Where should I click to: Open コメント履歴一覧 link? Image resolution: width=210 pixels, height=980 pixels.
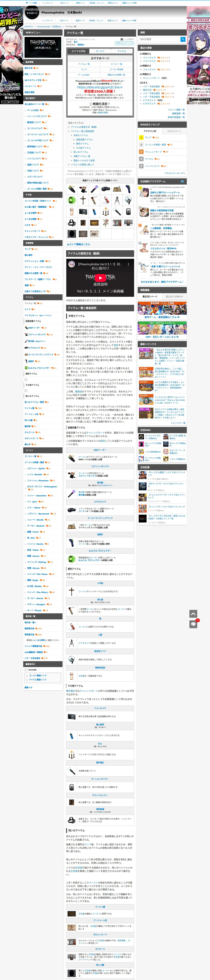(x=176, y=110)
